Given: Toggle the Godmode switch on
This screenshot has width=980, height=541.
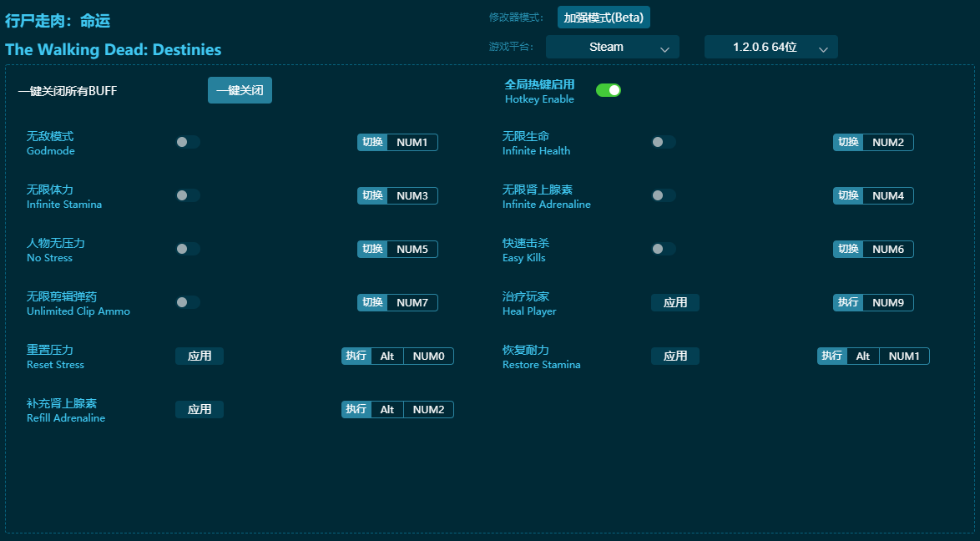Looking at the screenshot, I should click(x=187, y=142).
